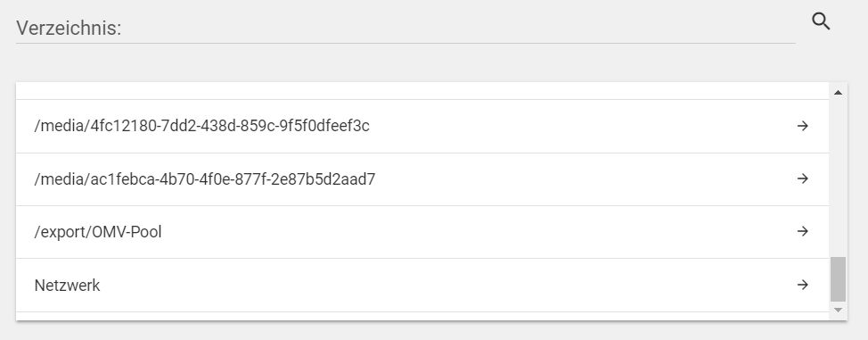Click the magnifier search icon
Image resolution: width=868 pixels, height=340 pixels.
[821, 21]
